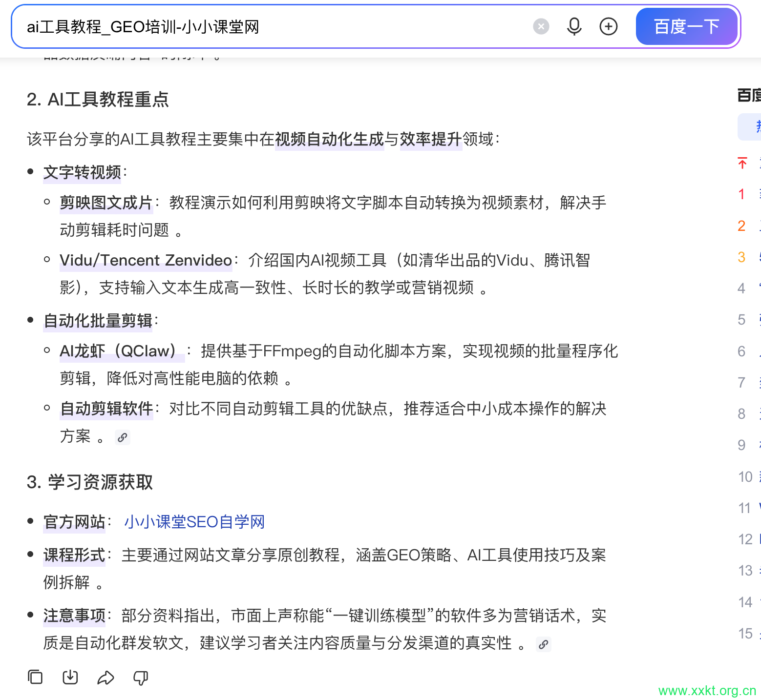Select the highlighted term 效率提升
This screenshot has width=761, height=700.
coord(431,139)
